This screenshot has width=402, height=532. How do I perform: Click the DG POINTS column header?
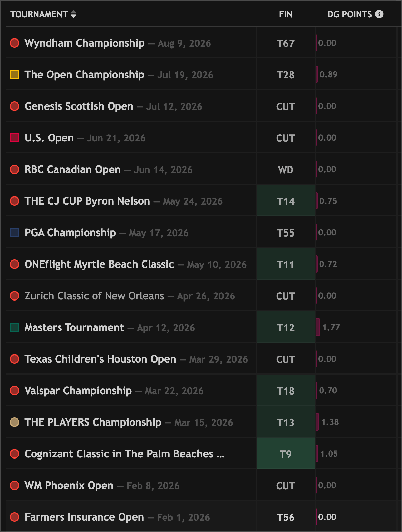click(350, 14)
